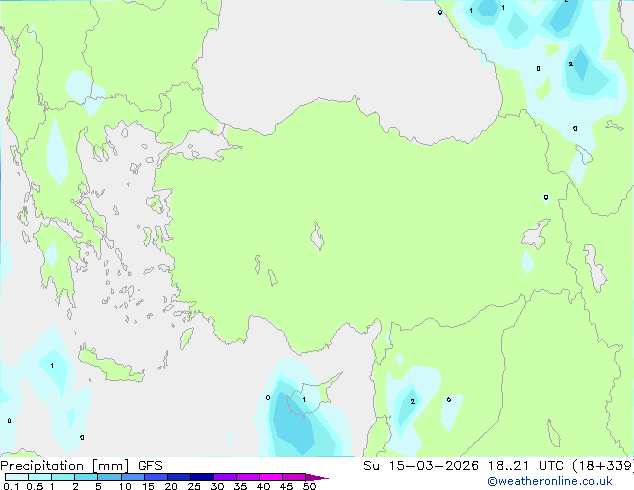This screenshot has width=634, height=490.
Task: Pick the 25–30 mm navy legend swatch
Action: pyautogui.click(x=201, y=477)
